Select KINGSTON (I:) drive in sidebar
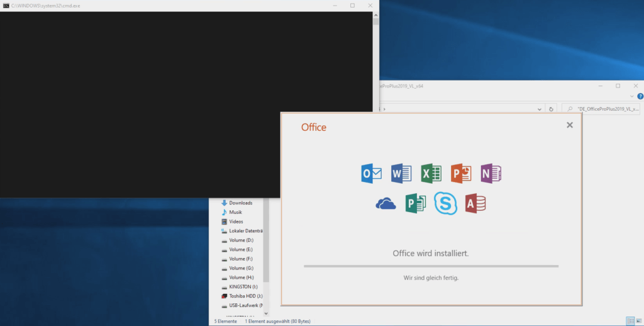Image resolution: width=644 pixels, height=326 pixels. pyautogui.click(x=241, y=286)
